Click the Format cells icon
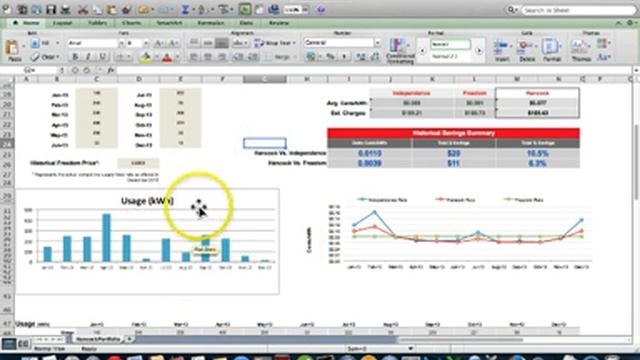The width and height of the screenshot is (640, 360). [551, 50]
